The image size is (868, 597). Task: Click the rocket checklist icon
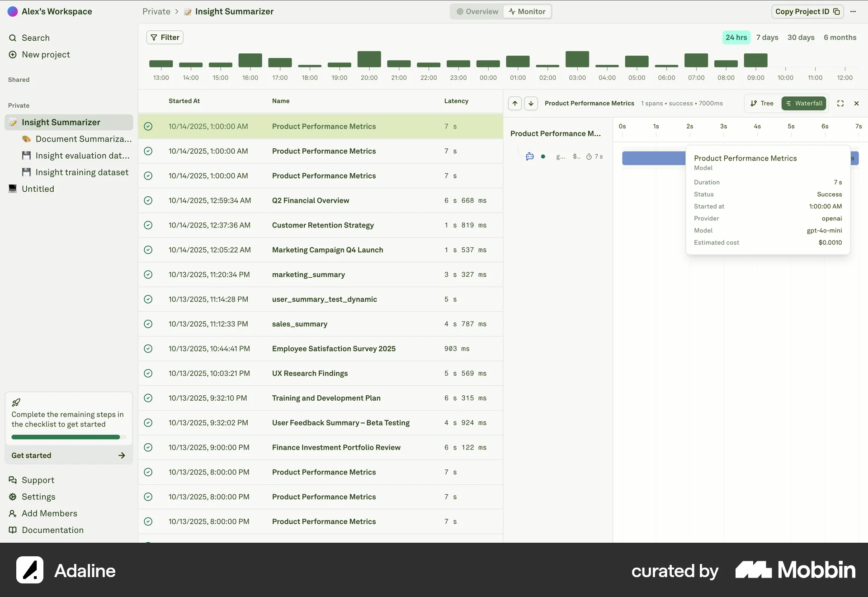click(16, 402)
